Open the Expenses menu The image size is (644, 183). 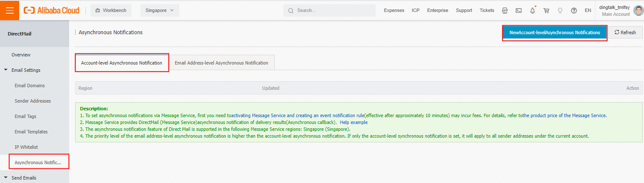(x=394, y=10)
